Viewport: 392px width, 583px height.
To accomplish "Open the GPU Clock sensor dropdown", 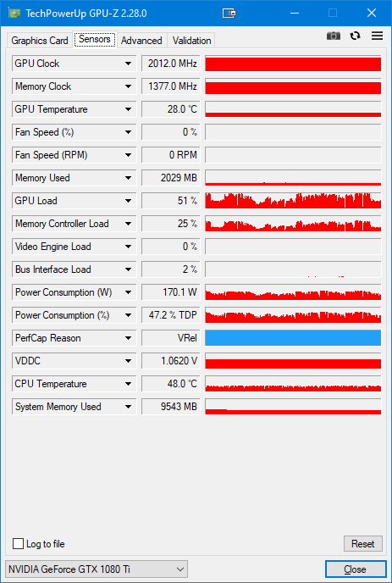I will (128, 64).
